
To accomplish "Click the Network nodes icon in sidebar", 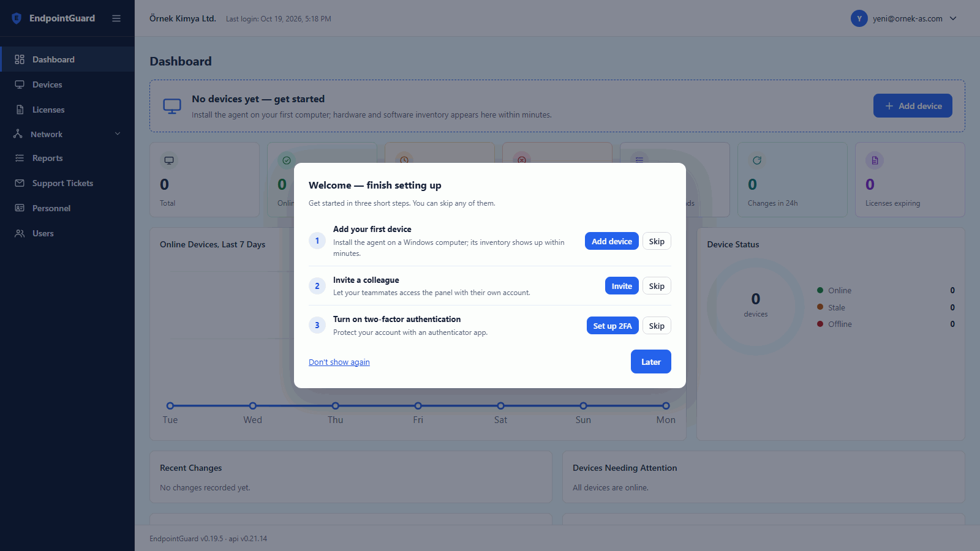I will tap(18, 134).
